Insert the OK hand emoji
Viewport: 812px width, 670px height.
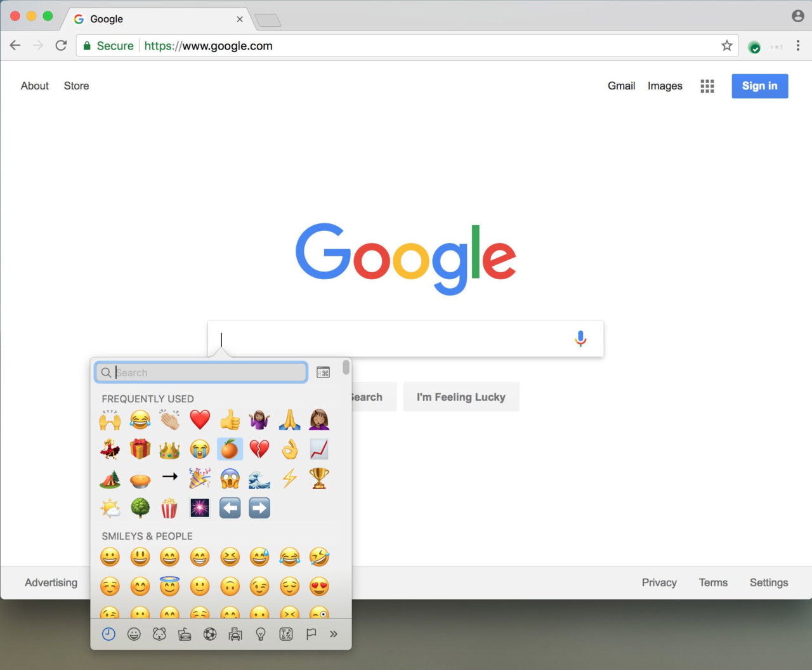tap(289, 449)
